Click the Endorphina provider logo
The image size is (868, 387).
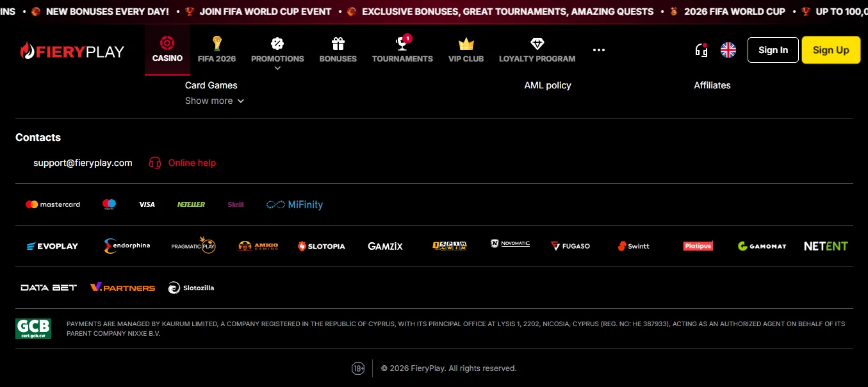coord(127,246)
